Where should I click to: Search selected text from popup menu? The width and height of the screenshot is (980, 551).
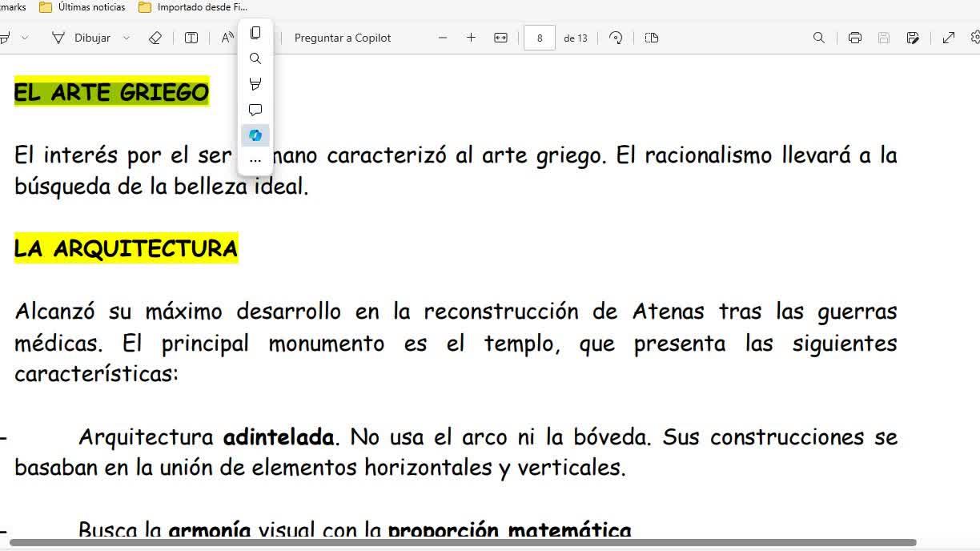(x=255, y=58)
